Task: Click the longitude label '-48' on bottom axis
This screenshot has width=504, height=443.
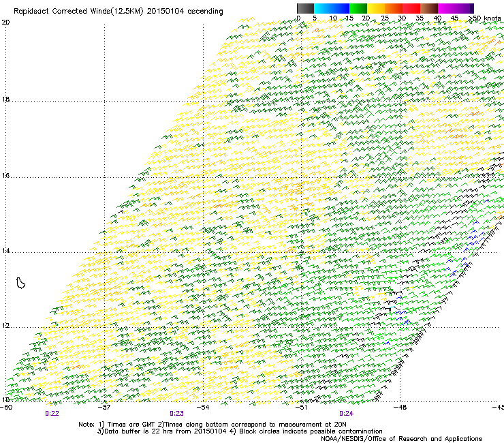Action: pos(400,407)
